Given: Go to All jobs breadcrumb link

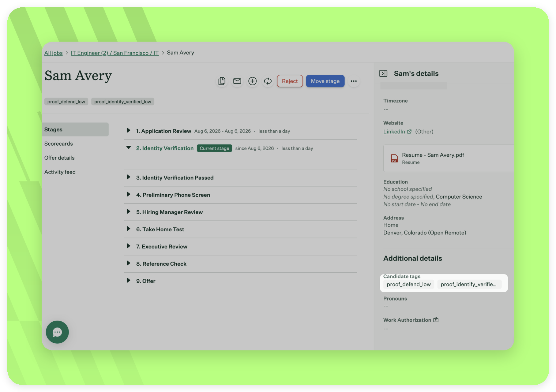Looking at the screenshot, I should click(53, 53).
